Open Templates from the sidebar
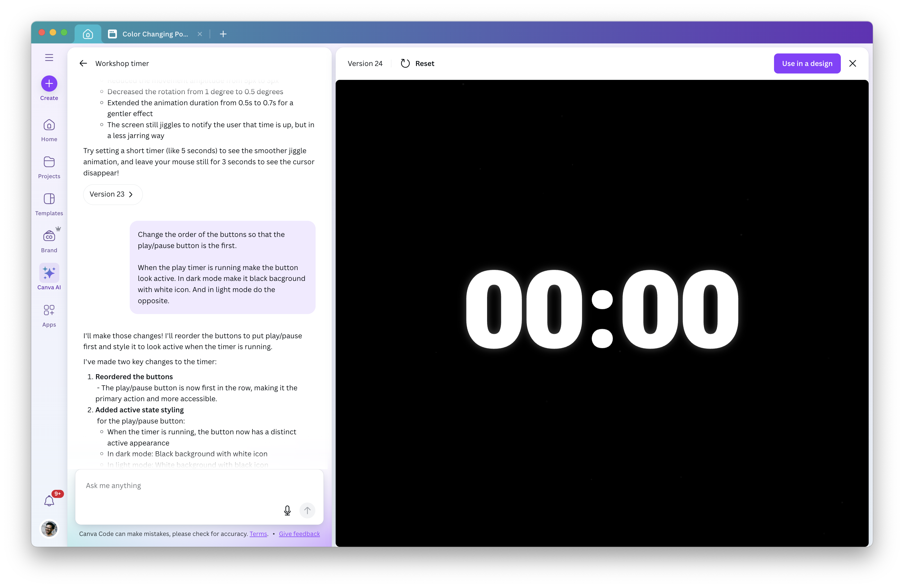 coord(49,199)
